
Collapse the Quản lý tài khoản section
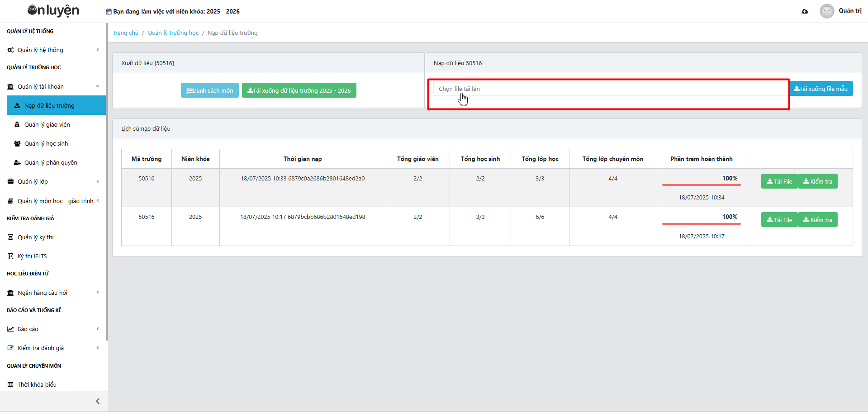(97, 86)
